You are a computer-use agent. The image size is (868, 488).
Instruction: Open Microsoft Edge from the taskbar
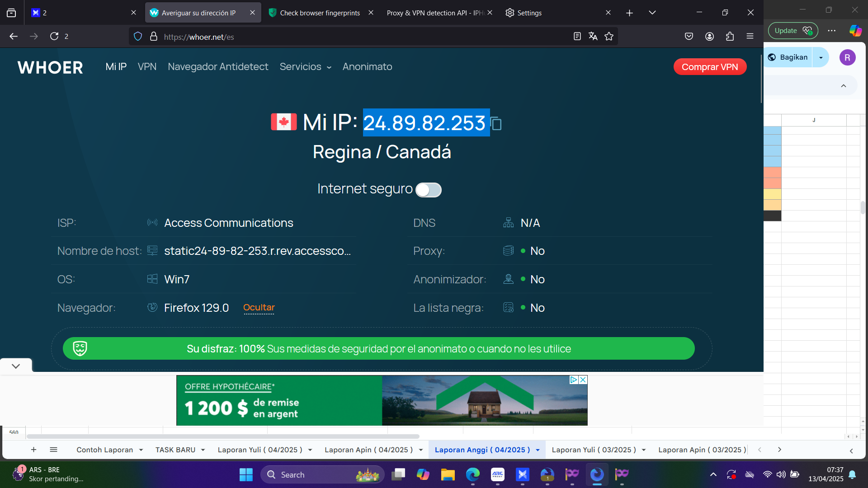(x=473, y=474)
